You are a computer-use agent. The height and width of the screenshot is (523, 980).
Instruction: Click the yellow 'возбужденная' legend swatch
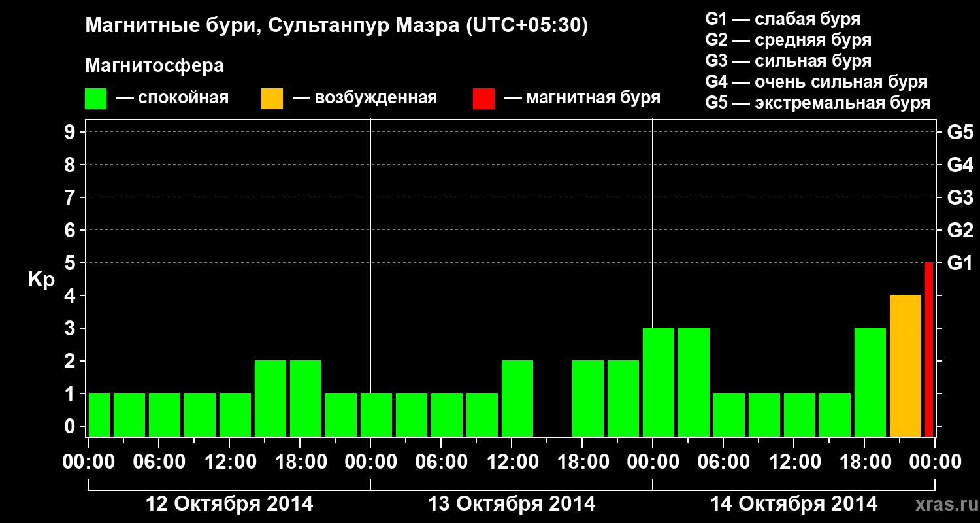(272, 99)
